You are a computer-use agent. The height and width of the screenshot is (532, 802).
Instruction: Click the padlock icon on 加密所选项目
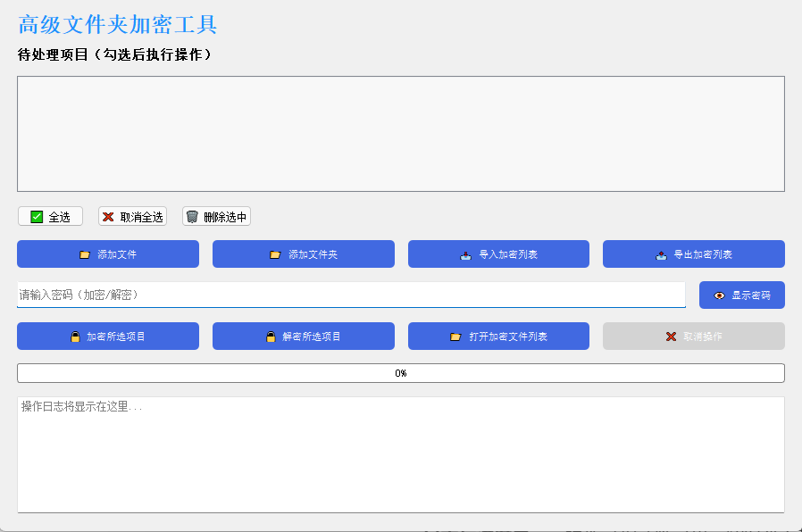pos(75,336)
